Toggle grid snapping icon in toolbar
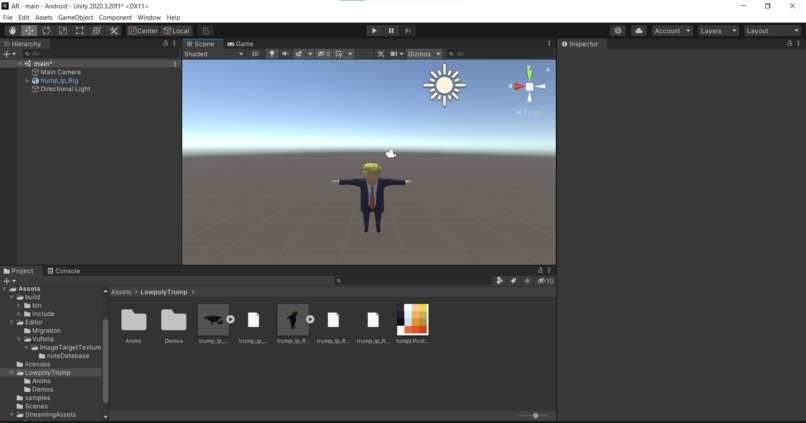 pos(206,31)
